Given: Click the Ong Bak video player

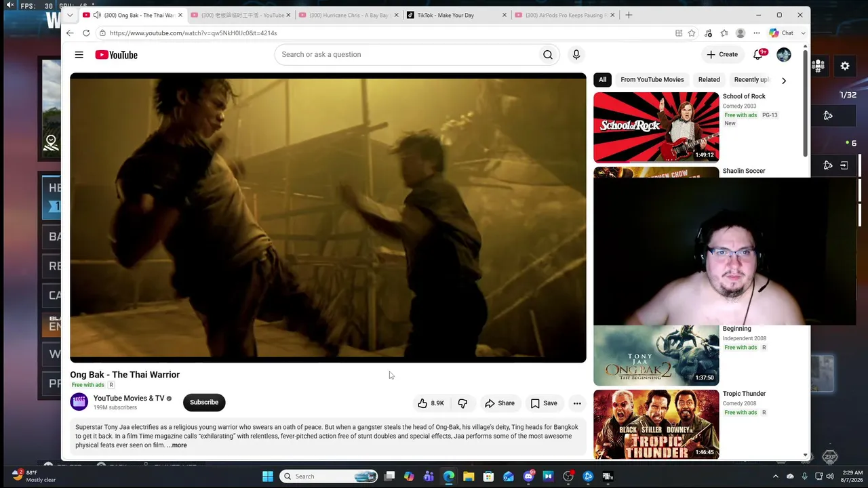Looking at the screenshot, I should click(328, 218).
